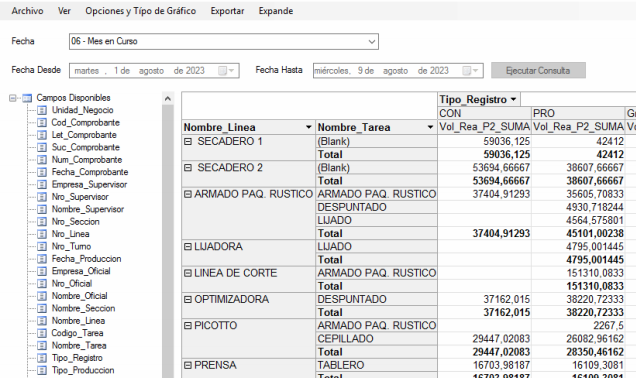Click the Tipo_Registro field icon in tree
The height and width of the screenshot is (378, 636).
point(42,358)
